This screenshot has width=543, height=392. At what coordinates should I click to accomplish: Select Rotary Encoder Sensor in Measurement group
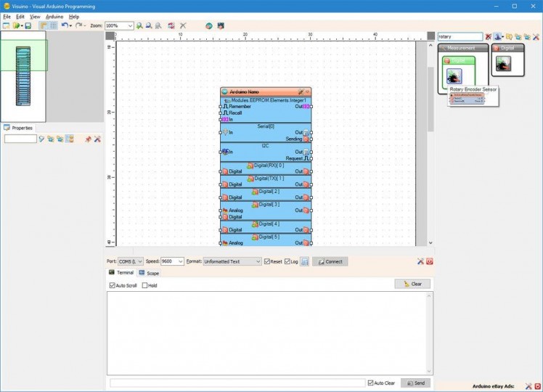[x=454, y=76]
